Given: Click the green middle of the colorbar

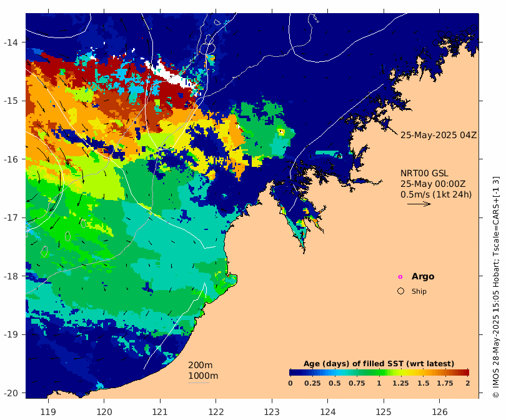Looking at the screenshot, I should (379, 372).
